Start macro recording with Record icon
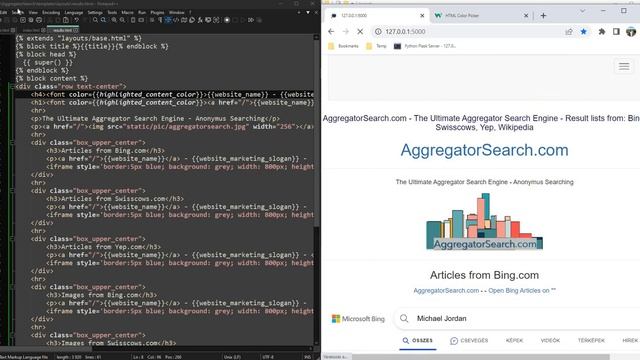The image size is (640, 360). click(227, 20)
